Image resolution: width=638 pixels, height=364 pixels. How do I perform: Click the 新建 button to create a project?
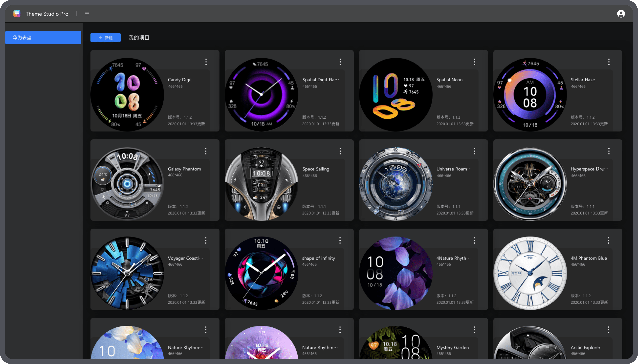point(105,37)
